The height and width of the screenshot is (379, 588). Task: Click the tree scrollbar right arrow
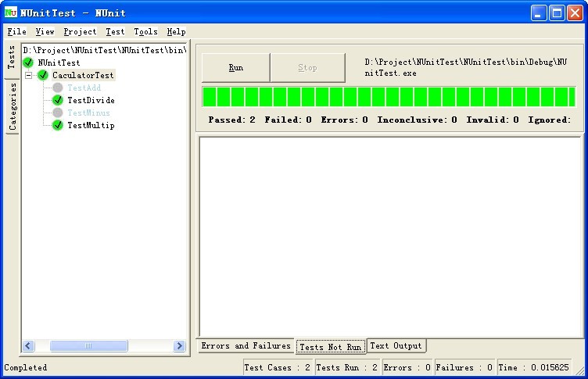coord(179,346)
